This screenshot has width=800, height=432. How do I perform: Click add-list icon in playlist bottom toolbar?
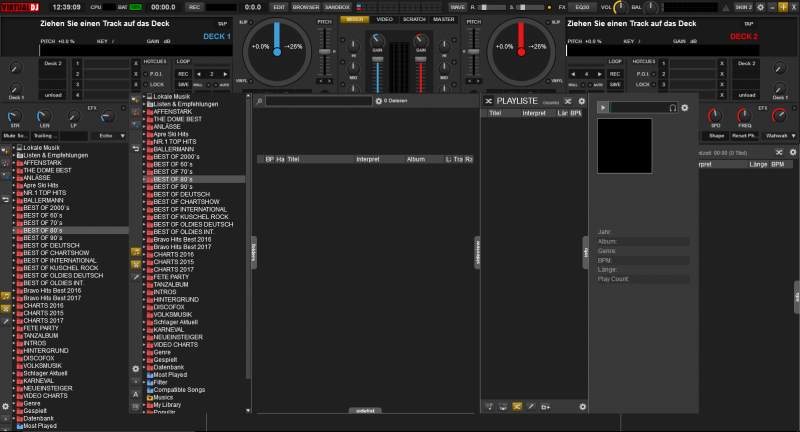point(545,406)
